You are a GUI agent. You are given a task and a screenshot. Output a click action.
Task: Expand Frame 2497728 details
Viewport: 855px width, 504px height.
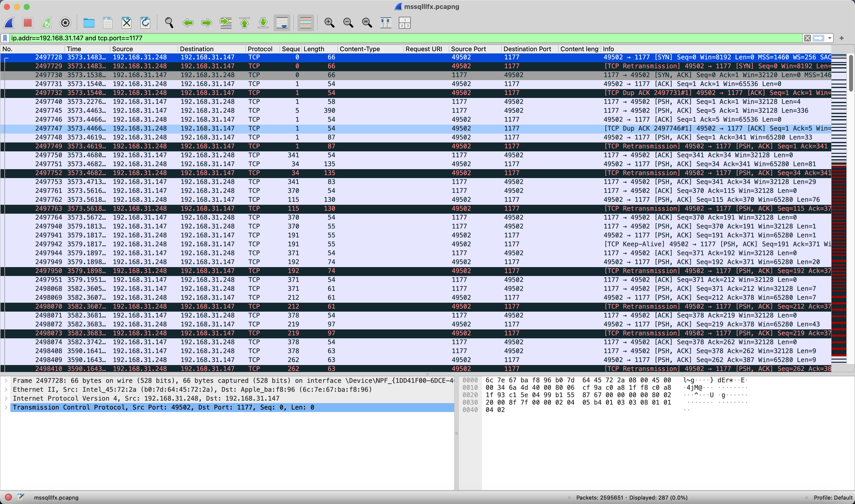point(6,381)
